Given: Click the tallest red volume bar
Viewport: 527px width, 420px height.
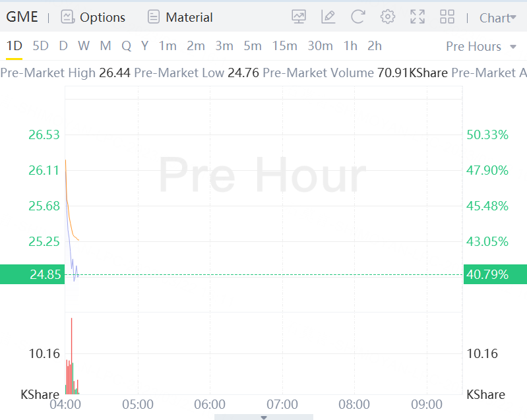Looking at the screenshot, I should (72, 356).
